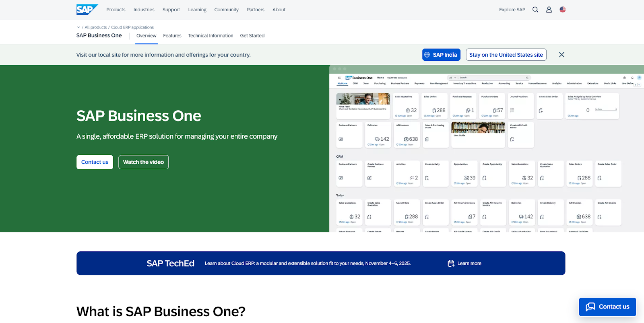Click the Purchase Orders tile showing 57
Screen dimensions: 644x323
click(x=492, y=106)
